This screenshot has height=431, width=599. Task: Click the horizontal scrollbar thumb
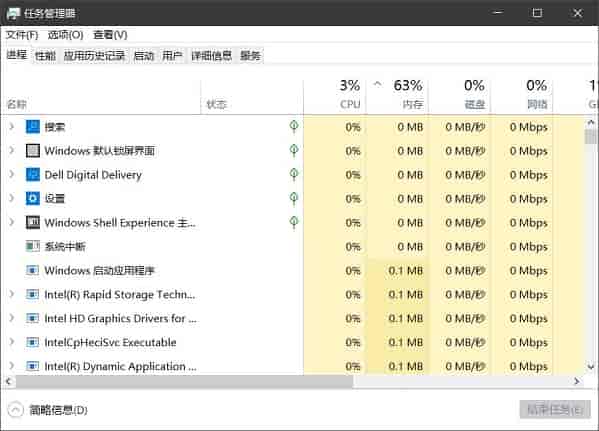click(x=184, y=381)
